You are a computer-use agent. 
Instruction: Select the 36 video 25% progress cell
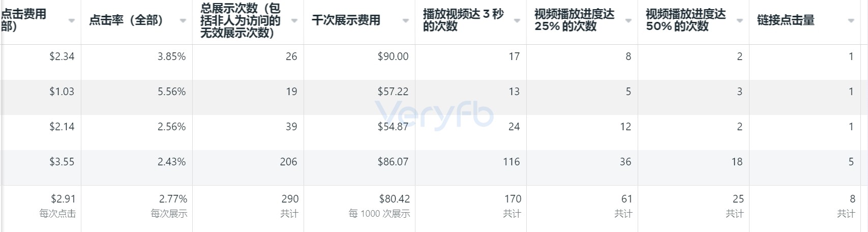tap(625, 162)
